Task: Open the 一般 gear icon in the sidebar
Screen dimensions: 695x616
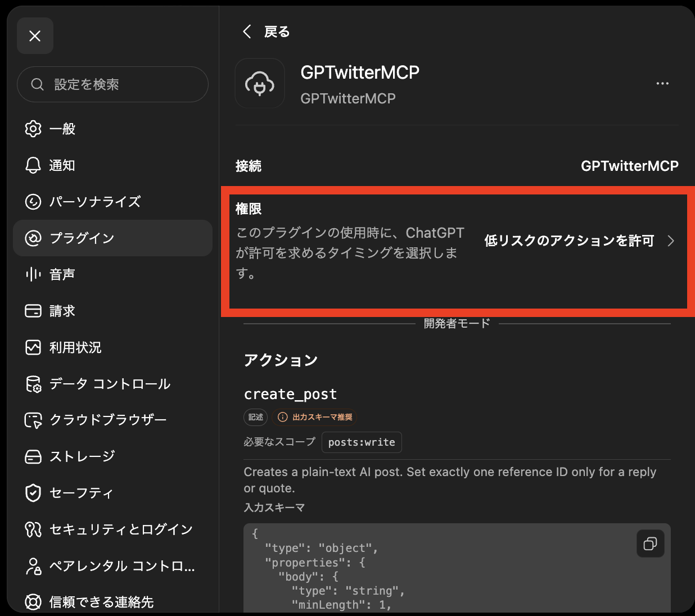Action: click(33, 129)
